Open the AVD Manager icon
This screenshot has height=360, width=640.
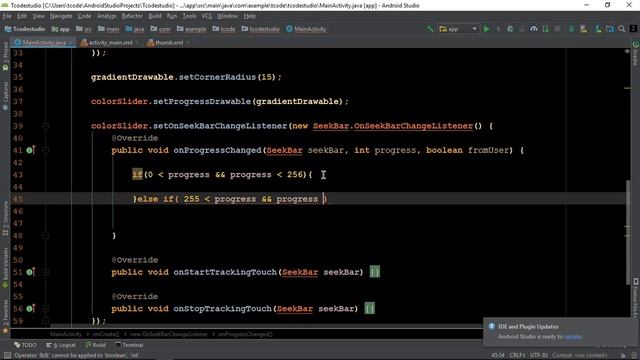point(584,29)
